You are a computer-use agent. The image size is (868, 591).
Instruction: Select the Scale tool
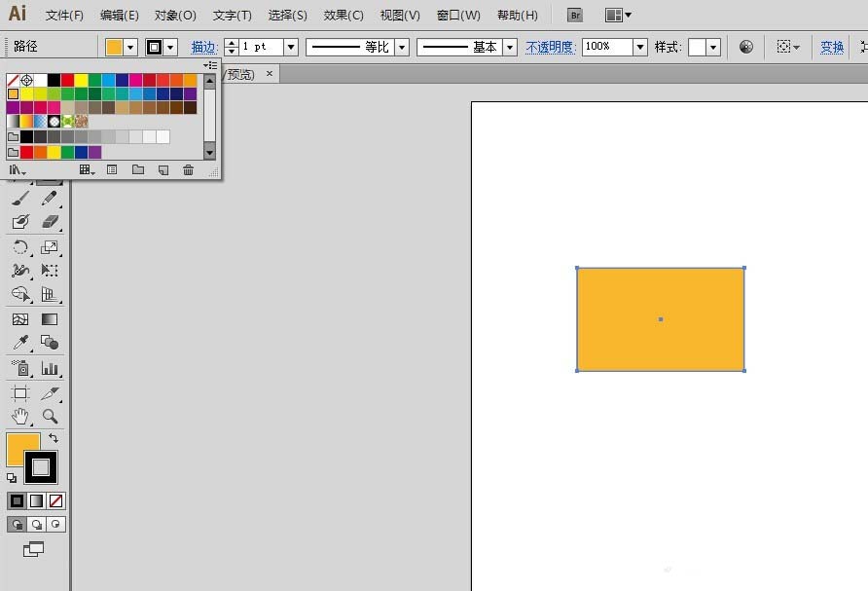pyautogui.click(x=50, y=247)
